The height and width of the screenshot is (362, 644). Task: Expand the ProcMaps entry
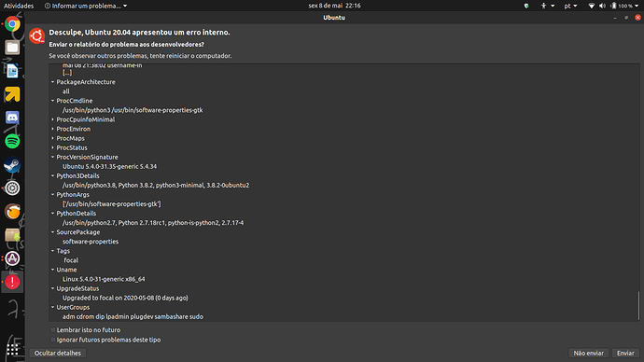pos(52,138)
